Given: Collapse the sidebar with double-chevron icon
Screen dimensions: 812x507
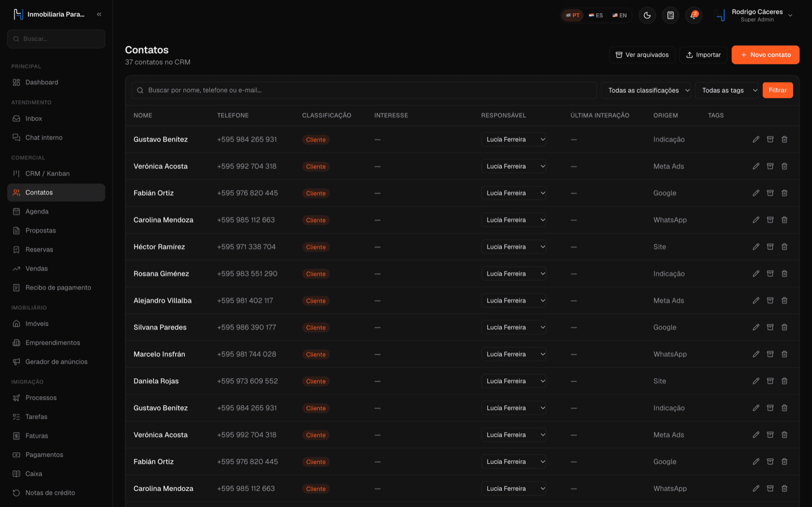Looking at the screenshot, I should [99, 15].
